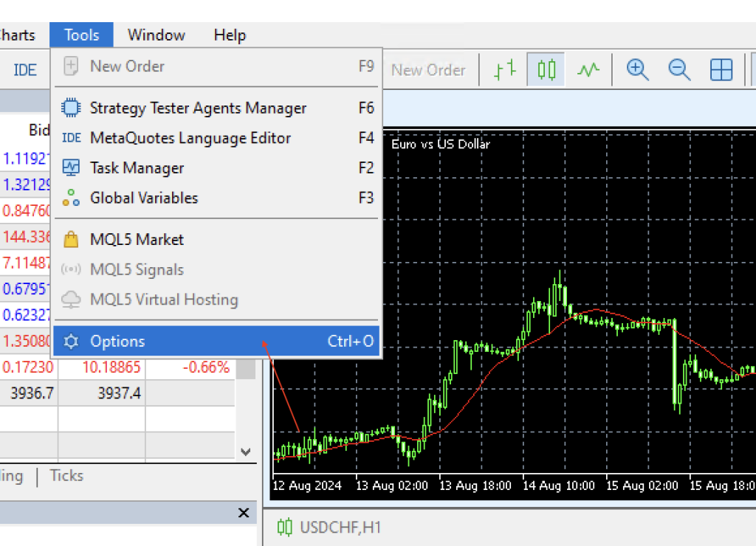Image resolution: width=756 pixels, height=546 pixels.
Task: Open the Help menu
Action: click(x=230, y=35)
